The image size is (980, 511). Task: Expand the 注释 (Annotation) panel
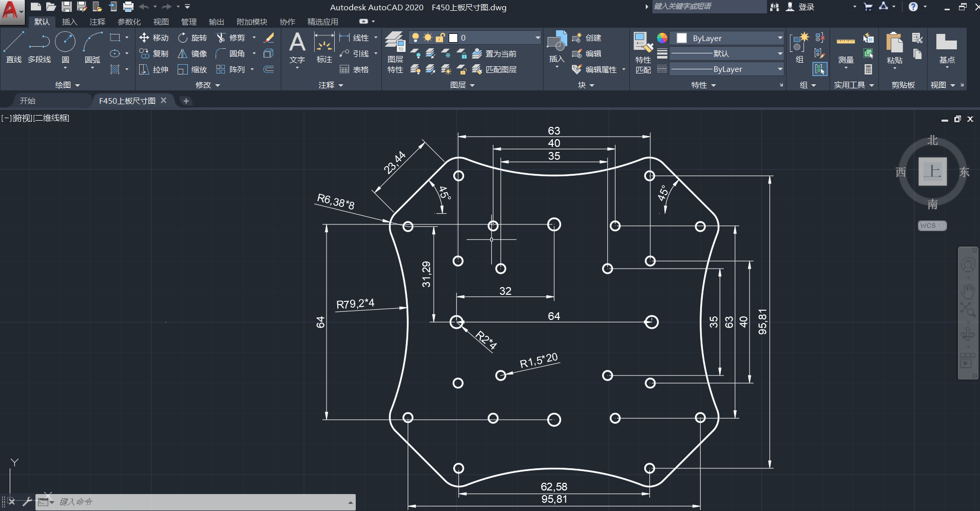(331, 85)
